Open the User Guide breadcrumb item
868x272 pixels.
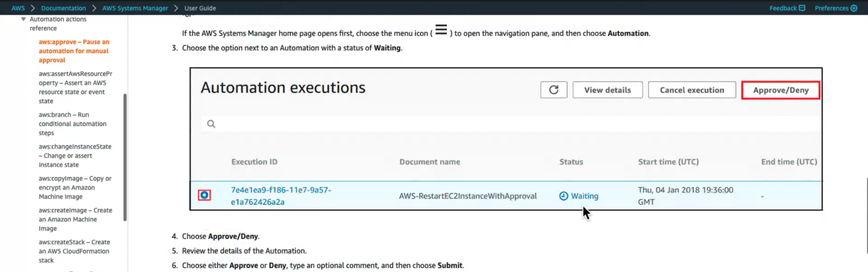199,8
